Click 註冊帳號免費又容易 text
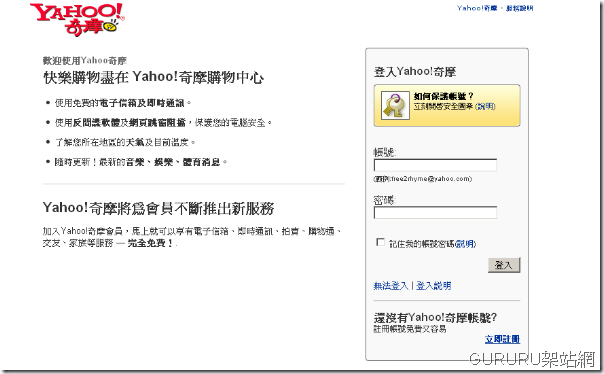Viewport: 604px width, 374px height. coord(409,329)
